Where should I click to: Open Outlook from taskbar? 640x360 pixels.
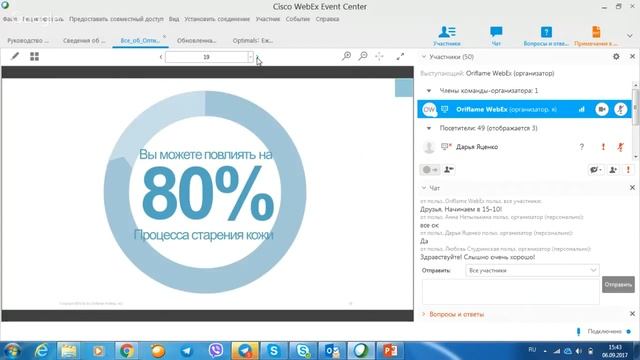(332, 351)
